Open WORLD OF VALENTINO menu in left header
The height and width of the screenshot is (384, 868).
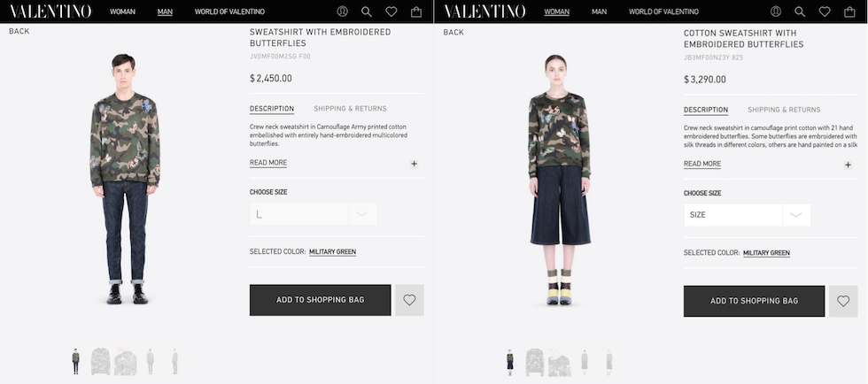coord(229,12)
